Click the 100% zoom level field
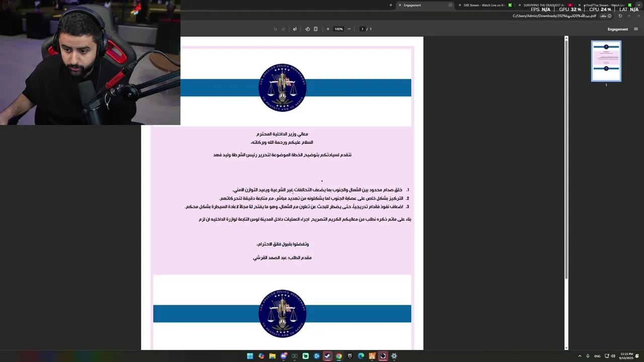644x362 pixels. click(x=339, y=29)
